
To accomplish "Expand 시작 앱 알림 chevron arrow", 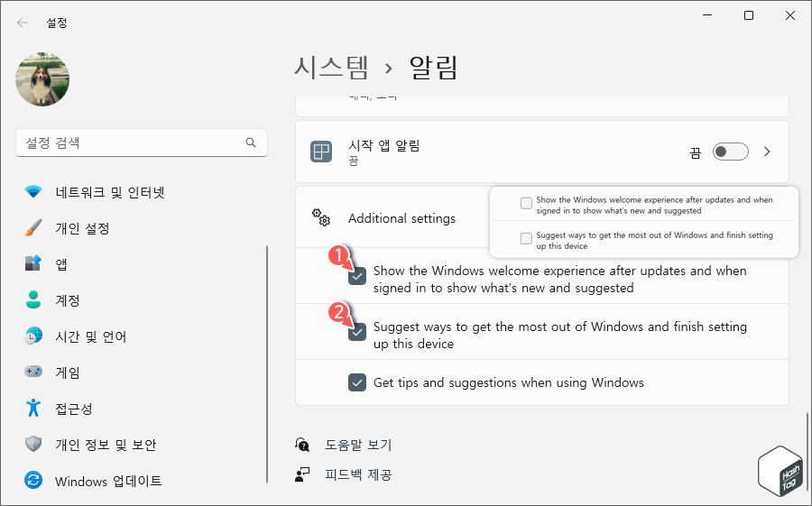I will coord(768,152).
